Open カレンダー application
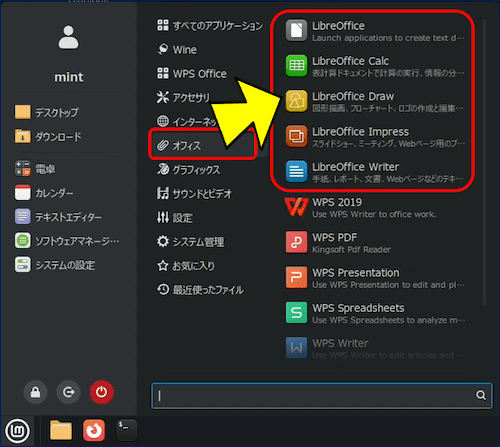 pyautogui.click(x=44, y=193)
